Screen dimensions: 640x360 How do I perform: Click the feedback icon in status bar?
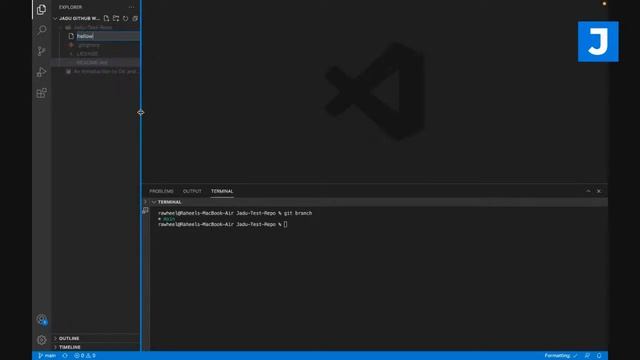[x=587, y=356]
